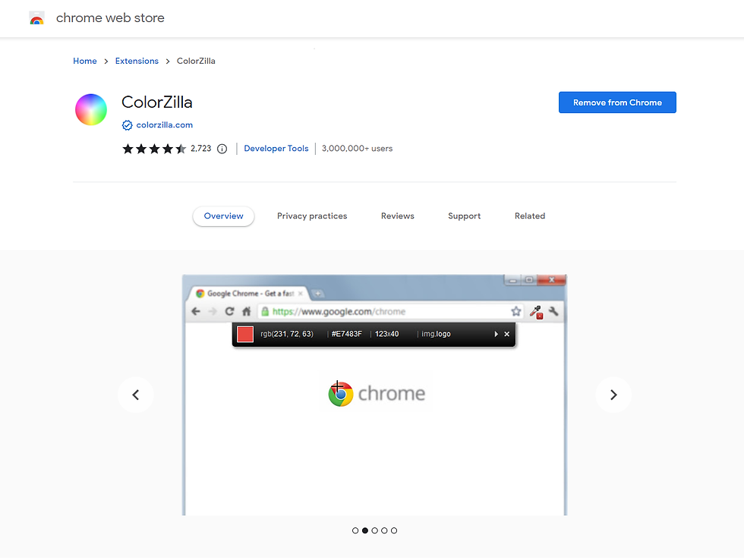Open the Reviews tab
The height and width of the screenshot is (560, 744).
tap(398, 216)
